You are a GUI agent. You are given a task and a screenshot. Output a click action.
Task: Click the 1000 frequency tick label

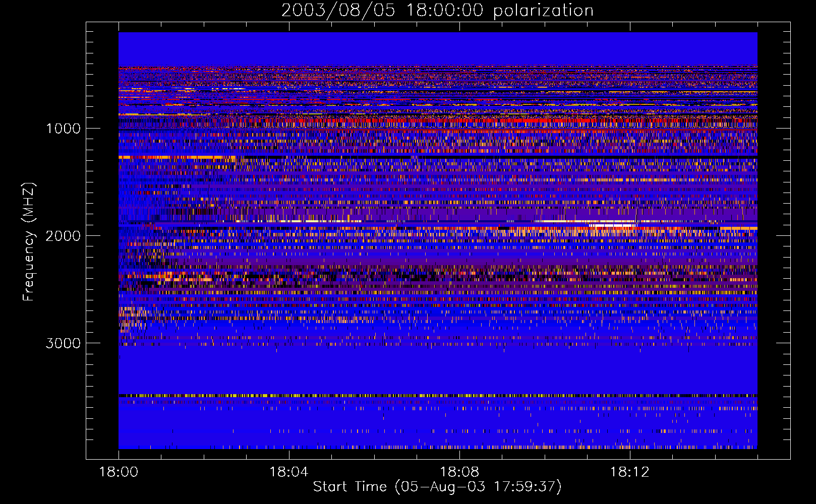pos(63,129)
